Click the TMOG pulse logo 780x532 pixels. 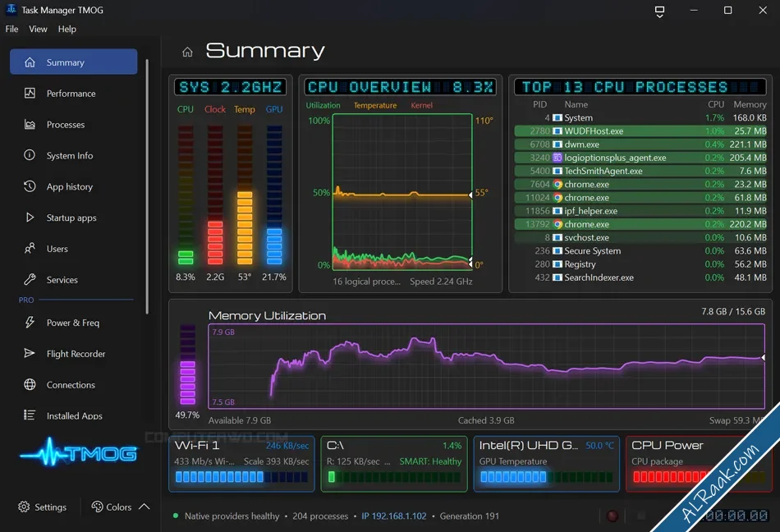[x=78, y=452]
